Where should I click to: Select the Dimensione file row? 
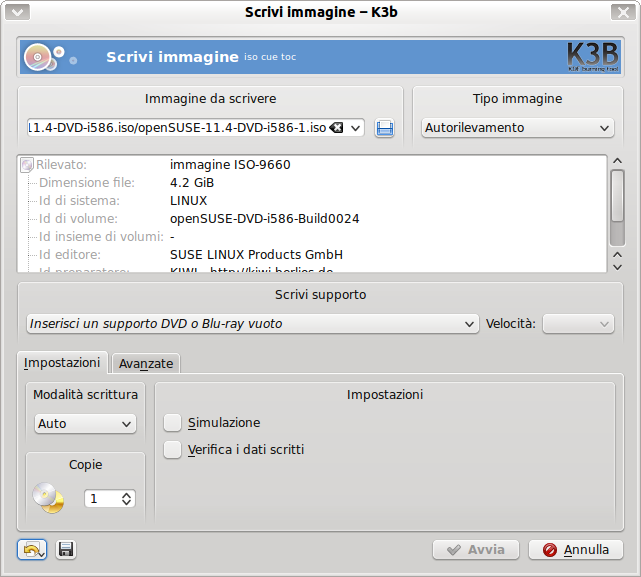313,183
